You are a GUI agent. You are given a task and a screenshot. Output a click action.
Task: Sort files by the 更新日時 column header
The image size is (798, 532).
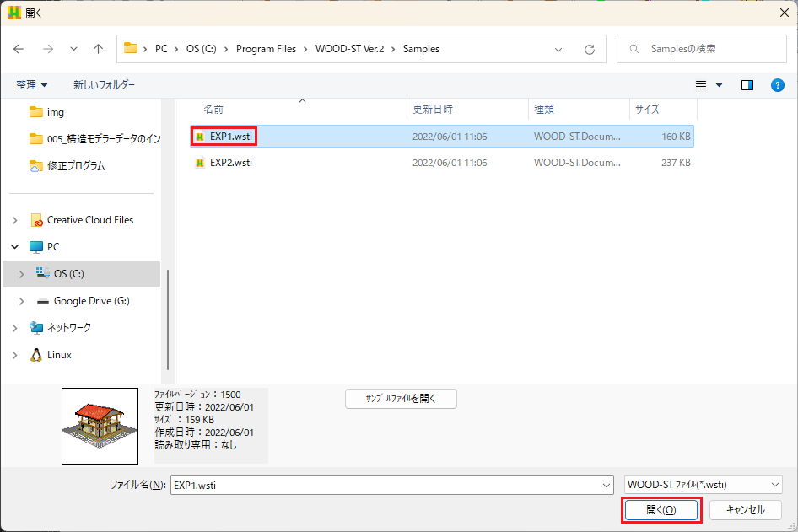point(433,110)
